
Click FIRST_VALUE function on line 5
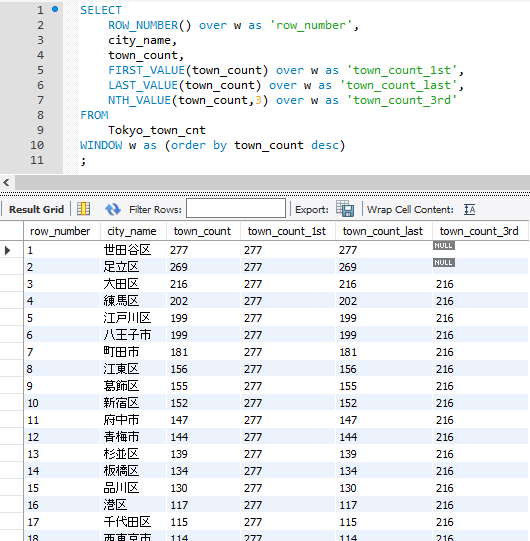[146, 70]
